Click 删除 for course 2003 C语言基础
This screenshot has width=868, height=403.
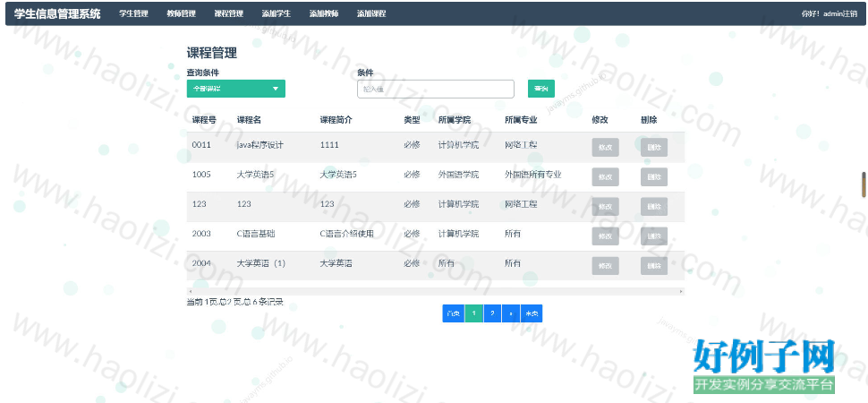[654, 236]
